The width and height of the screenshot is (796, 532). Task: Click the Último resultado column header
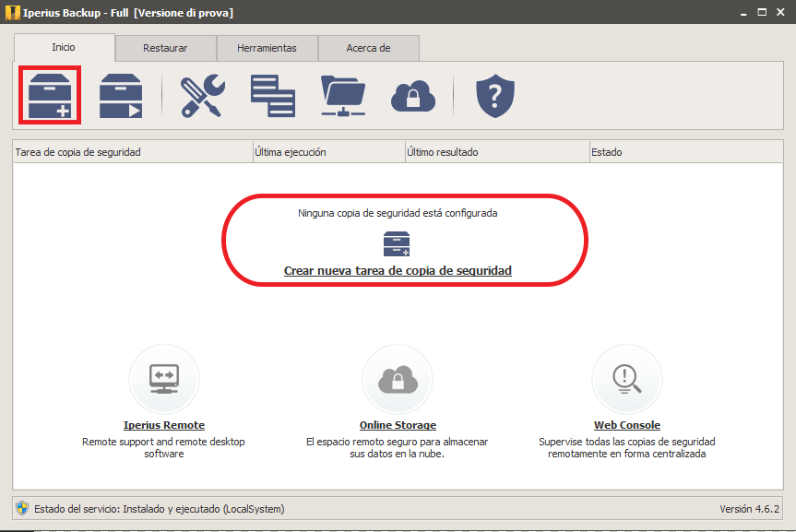coord(497,152)
